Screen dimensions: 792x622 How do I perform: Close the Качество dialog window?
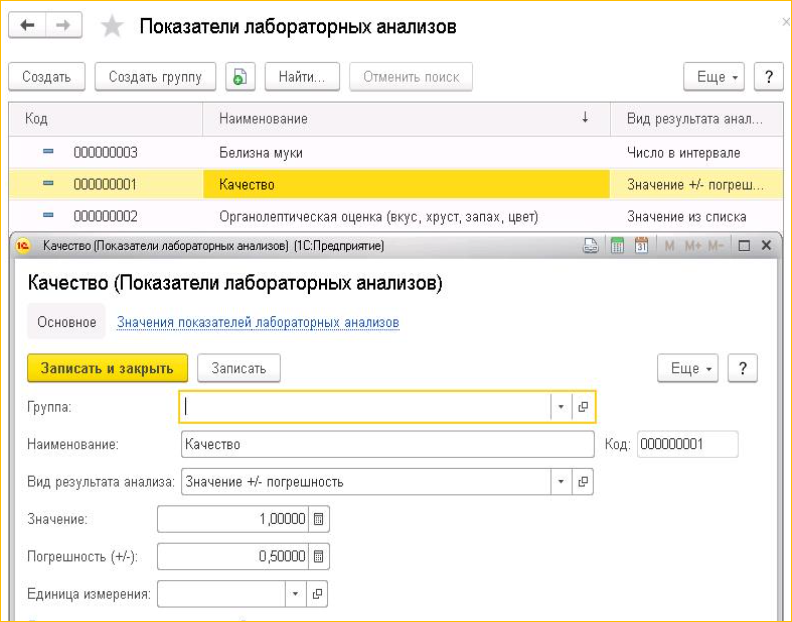coord(766,246)
